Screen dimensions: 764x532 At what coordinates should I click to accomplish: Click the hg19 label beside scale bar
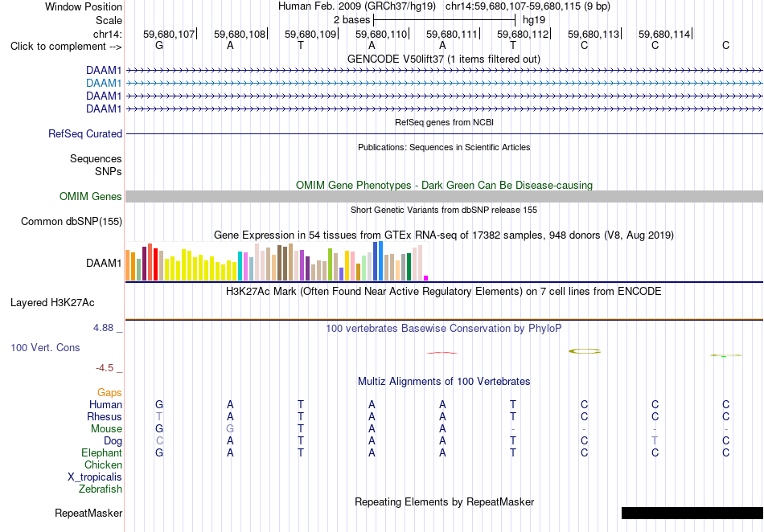pos(534,20)
